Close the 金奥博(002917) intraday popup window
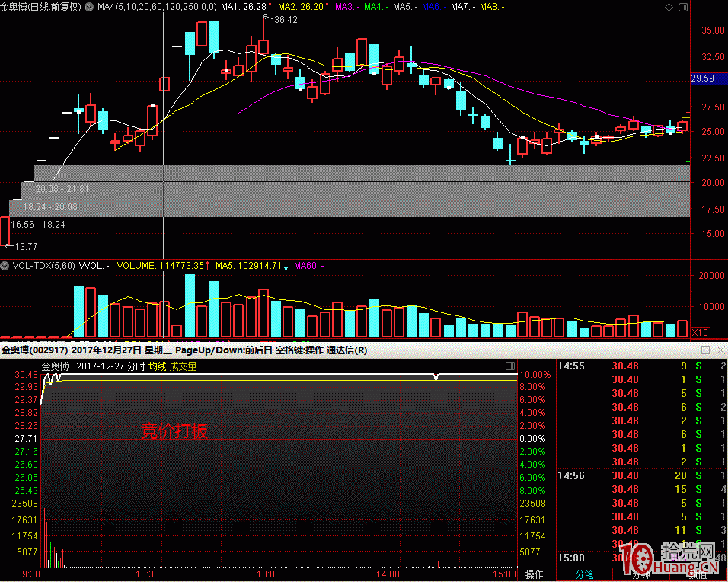Viewport: 728px width, 582px height. click(x=720, y=350)
